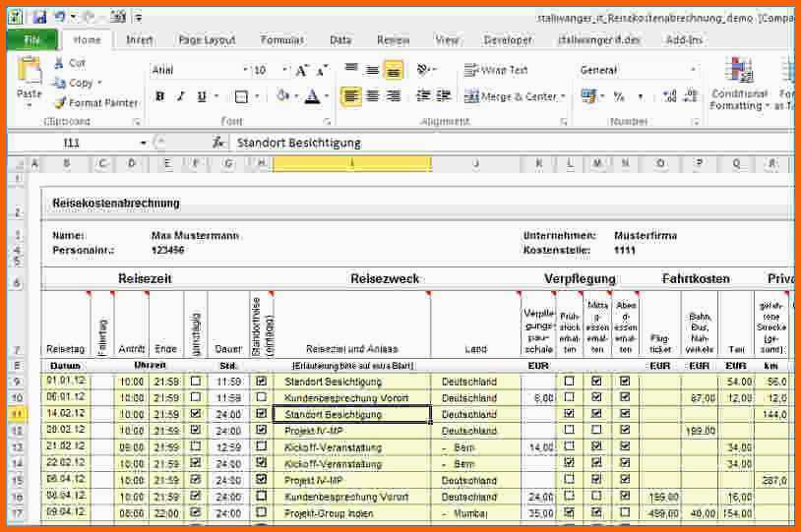Image resolution: width=801 pixels, height=532 pixels.
Task: Click the Save icon in quick access toolbar
Action: (x=39, y=17)
